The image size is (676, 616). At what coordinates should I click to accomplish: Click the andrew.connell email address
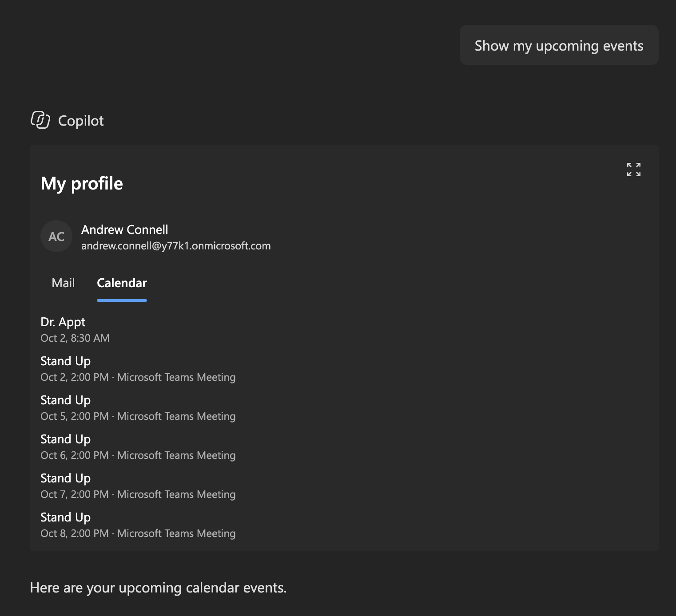click(176, 246)
